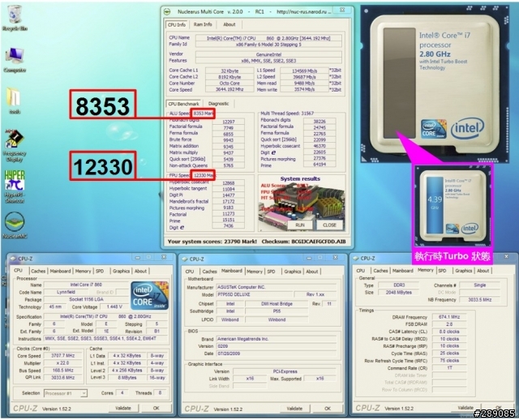Image resolution: width=519 pixels, height=420 pixels.
Task: Select CPU Info tab in Nuclearus
Action: [177, 24]
